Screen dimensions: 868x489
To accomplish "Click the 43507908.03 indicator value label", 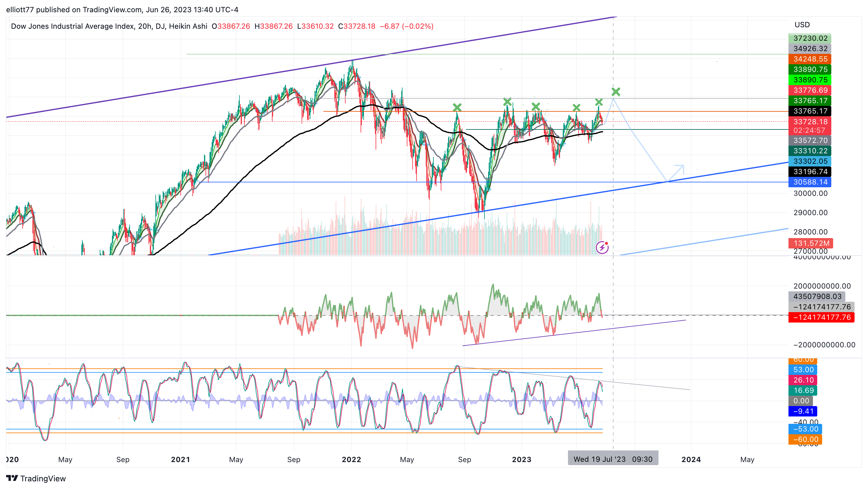I will click(x=817, y=297).
